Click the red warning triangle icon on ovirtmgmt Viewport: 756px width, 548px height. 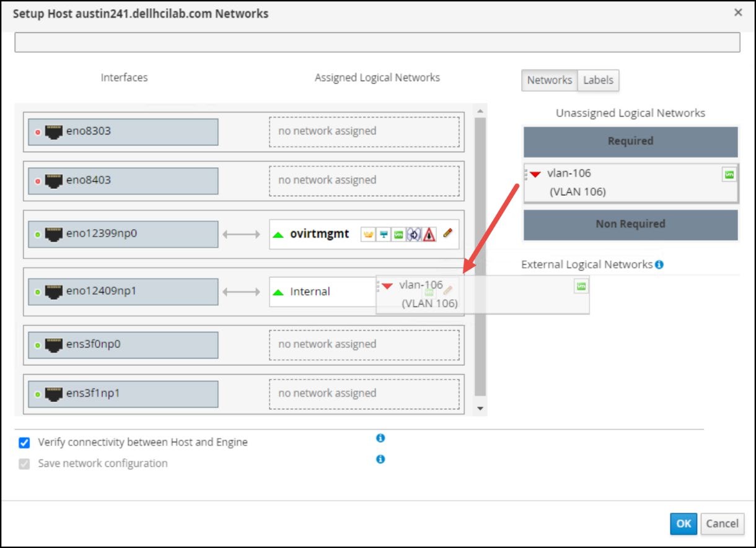coord(429,235)
